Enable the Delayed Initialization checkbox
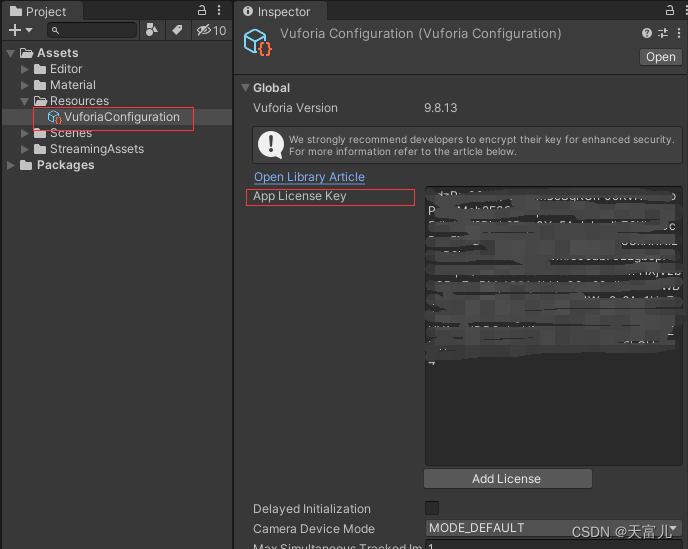Image resolution: width=688 pixels, height=549 pixels. tap(432, 508)
